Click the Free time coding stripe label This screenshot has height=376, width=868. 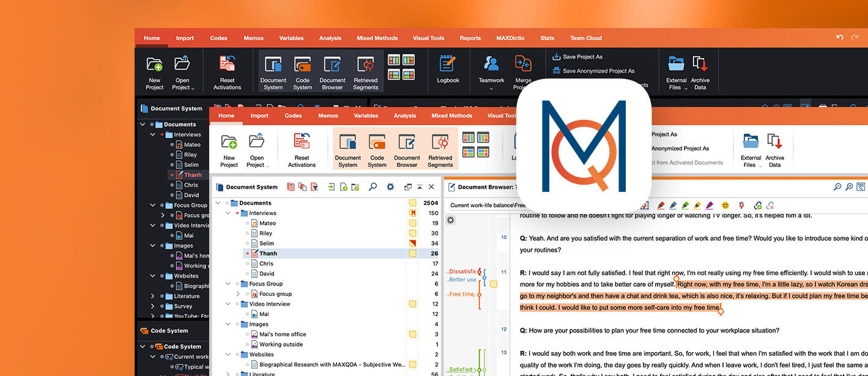(x=461, y=294)
